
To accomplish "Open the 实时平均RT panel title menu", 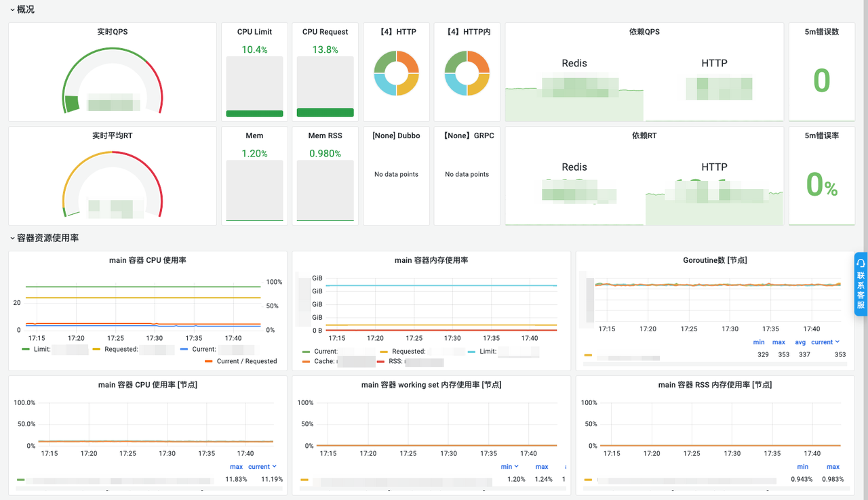I will click(x=113, y=136).
